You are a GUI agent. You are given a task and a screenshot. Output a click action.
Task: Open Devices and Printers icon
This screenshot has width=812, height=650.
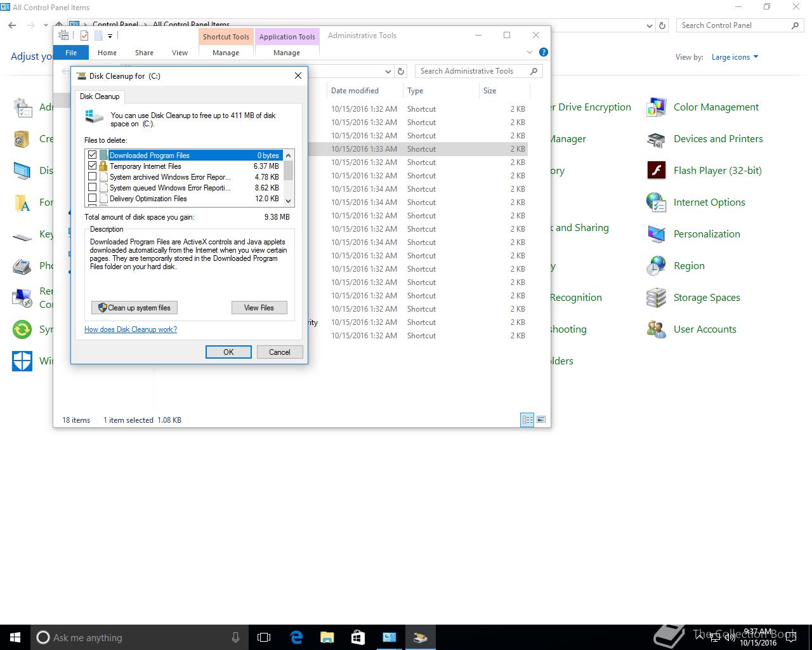pyautogui.click(x=656, y=139)
